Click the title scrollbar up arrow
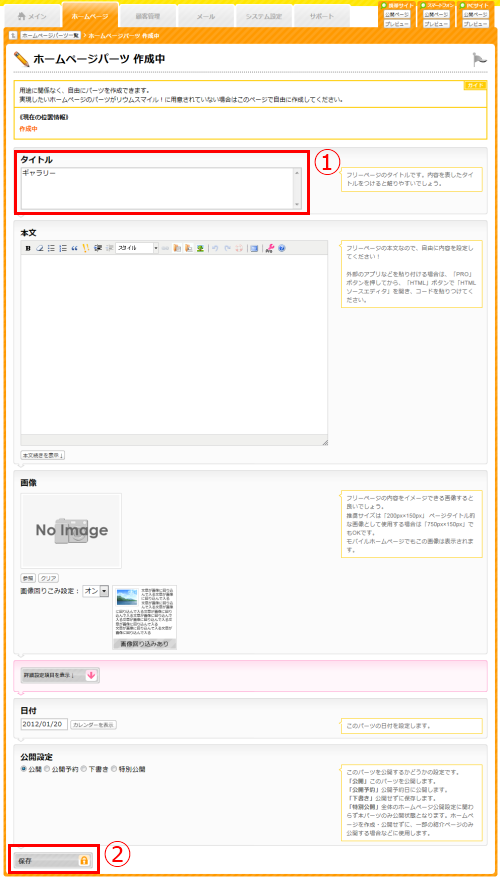 (x=297, y=173)
